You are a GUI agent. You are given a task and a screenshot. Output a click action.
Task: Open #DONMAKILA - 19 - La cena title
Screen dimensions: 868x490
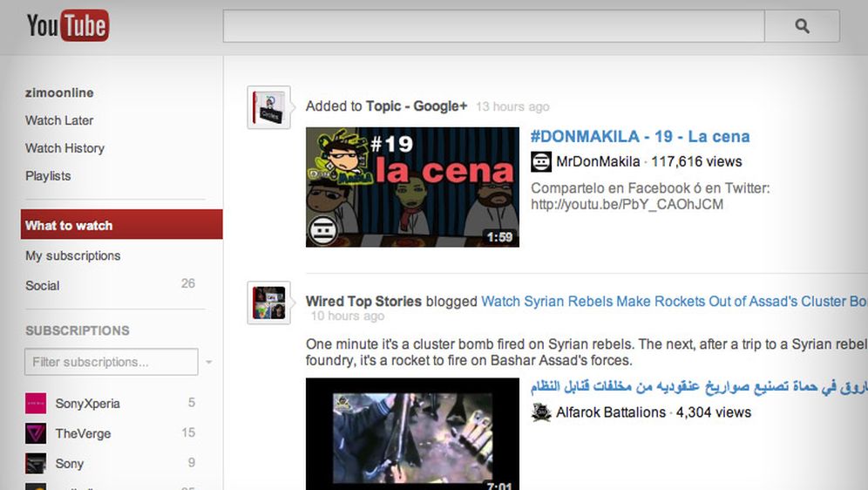click(x=640, y=136)
